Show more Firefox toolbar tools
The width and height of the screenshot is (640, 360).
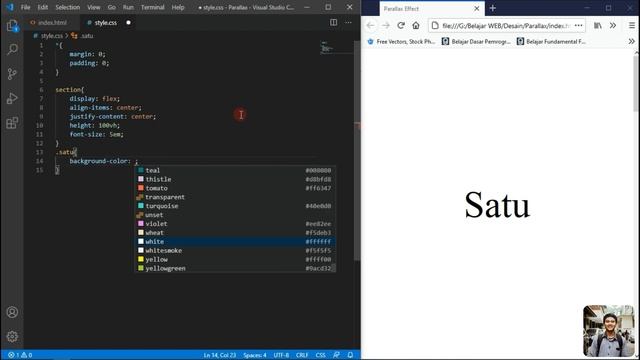(x=613, y=25)
